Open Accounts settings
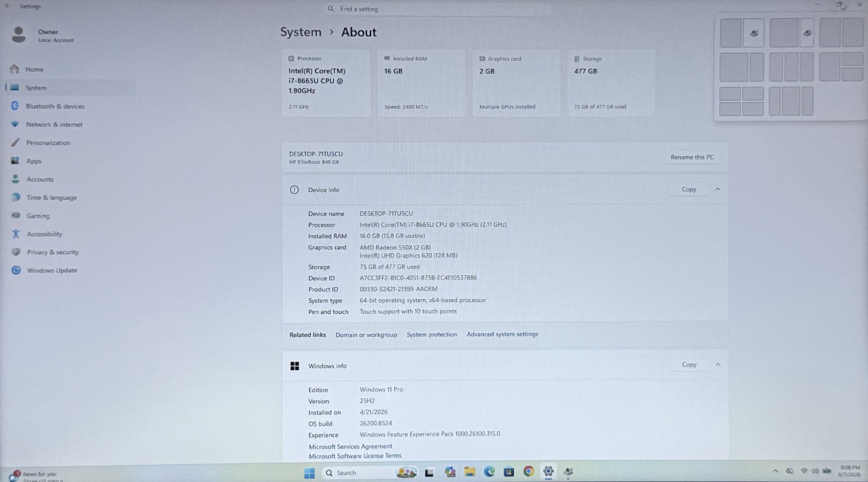 pyautogui.click(x=40, y=179)
